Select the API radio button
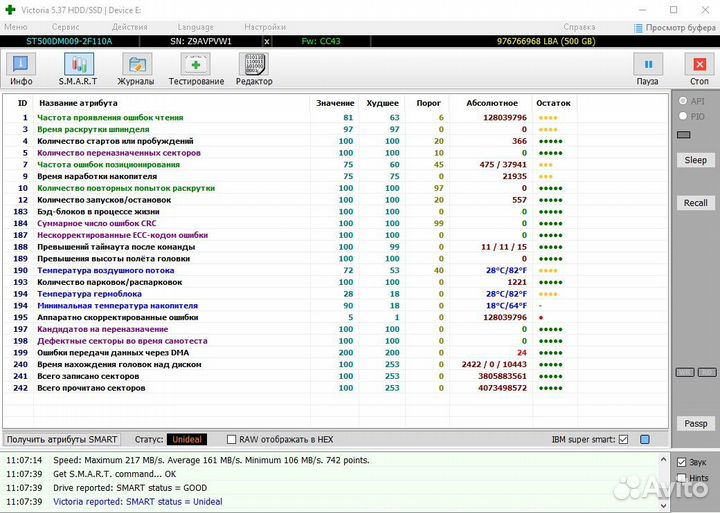720x513 pixels. click(x=683, y=101)
